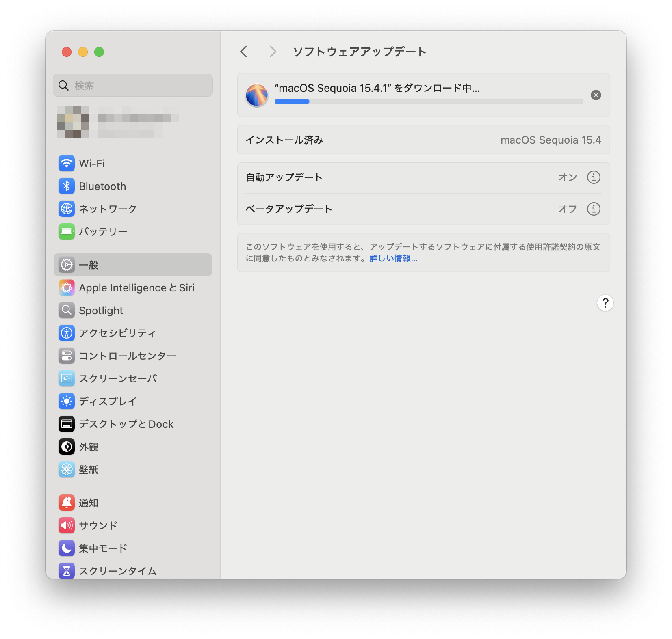This screenshot has height=639, width=672.
Task: Click the オン status value
Action: pyautogui.click(x=568, y=177)
